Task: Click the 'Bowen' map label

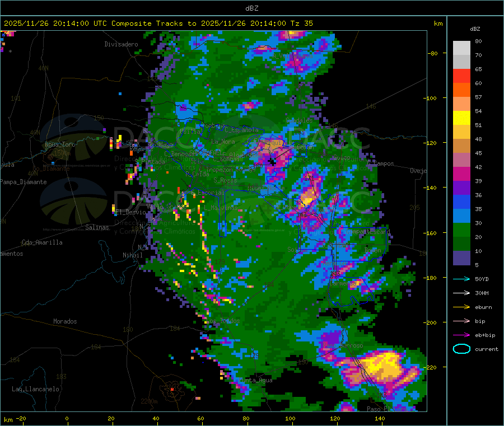Action: [x=373, y=250]
